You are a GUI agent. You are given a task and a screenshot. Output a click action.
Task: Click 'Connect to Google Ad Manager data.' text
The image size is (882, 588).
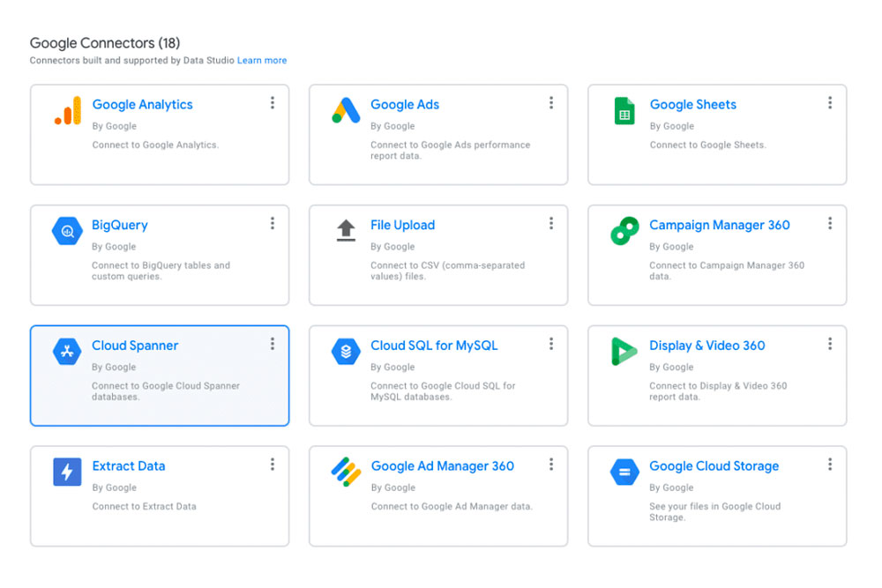click(x=452, y=507)
